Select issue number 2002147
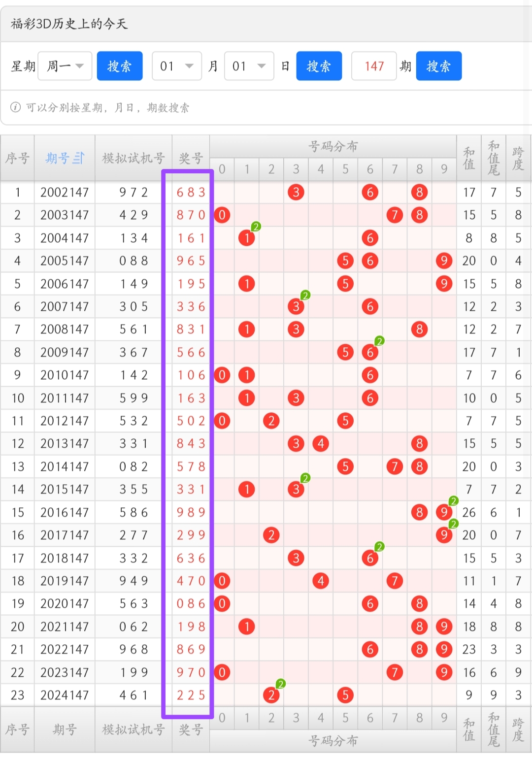Viewport: 532px width, 759px height. (65, 192)
